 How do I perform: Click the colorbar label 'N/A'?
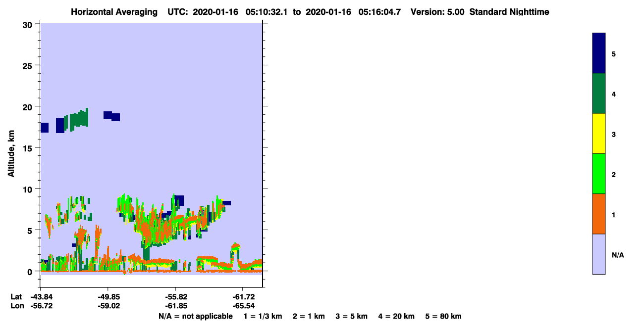(618, 255)
